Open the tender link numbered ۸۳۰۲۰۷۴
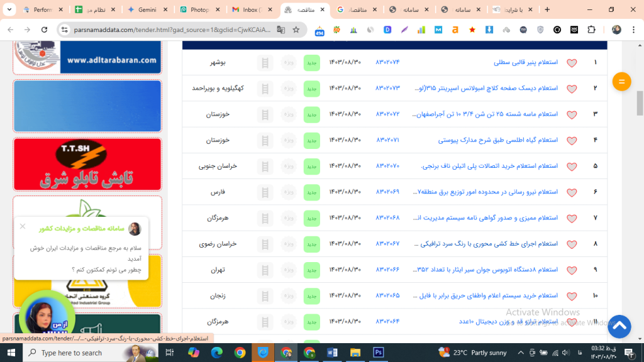644x362 pixels. coord(387,62)
